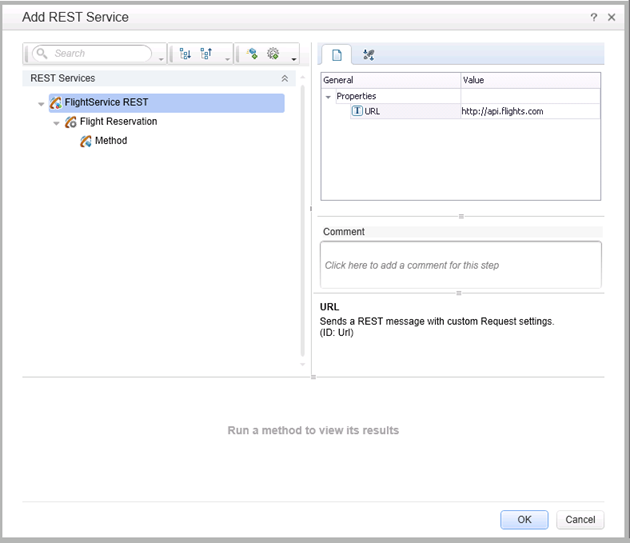Collapse the Properties group

click(x=328, y=96)
